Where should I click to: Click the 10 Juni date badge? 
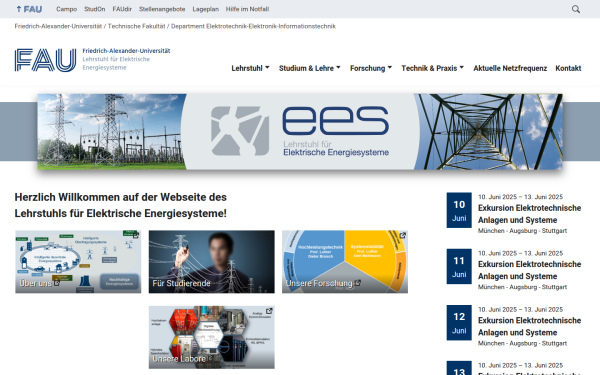(459, 210)
